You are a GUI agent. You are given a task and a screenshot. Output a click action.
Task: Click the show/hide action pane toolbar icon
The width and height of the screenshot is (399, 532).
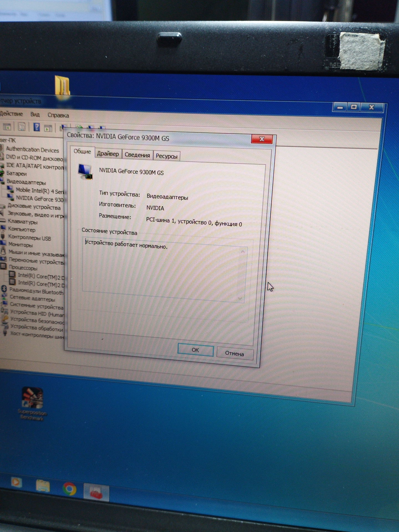coord(48,128)
